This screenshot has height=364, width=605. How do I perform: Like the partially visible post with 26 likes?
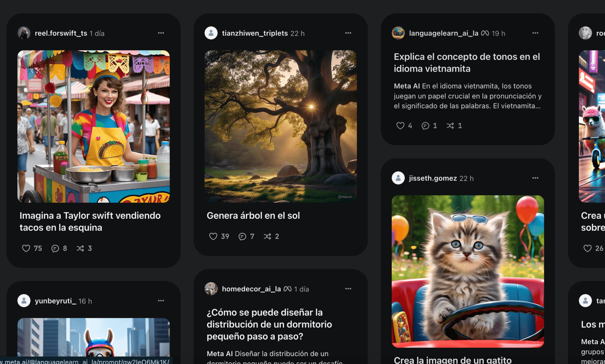tap(588, 248)
